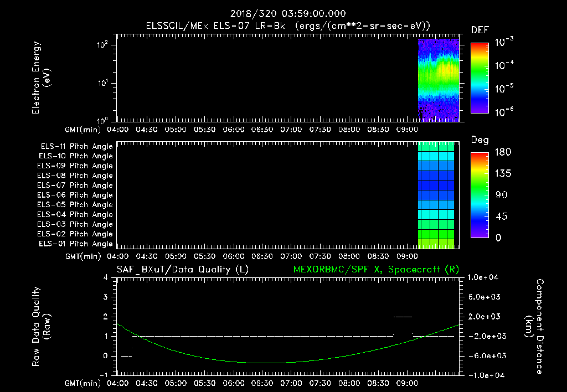The height and width of the screenshot is (392, 567).
Task: Click '08:00' time label under the data quality panel
Action: (x=349, y=383)
